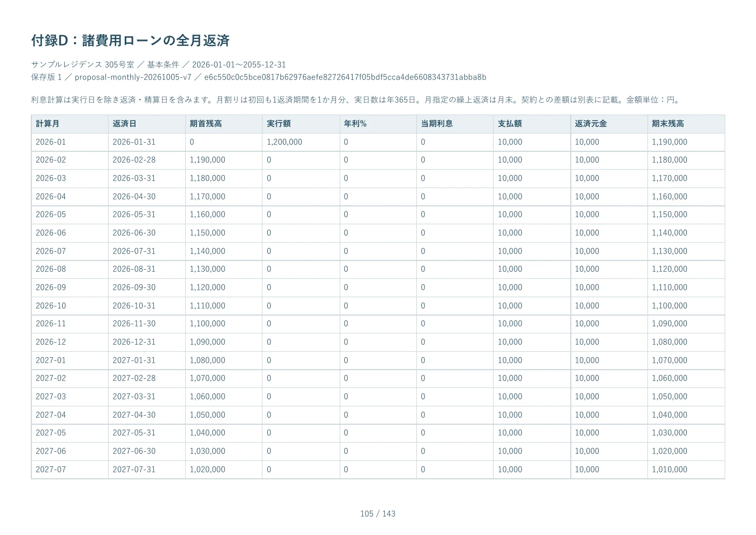Click the 年利% column header
Image resolution: width=756 pixels, height=535 pixels.
(x=378, y=124)
